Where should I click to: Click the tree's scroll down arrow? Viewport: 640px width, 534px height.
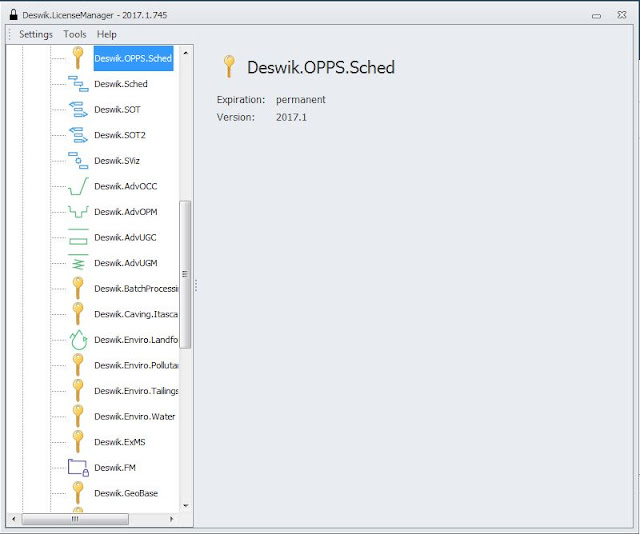coord(186,505)
